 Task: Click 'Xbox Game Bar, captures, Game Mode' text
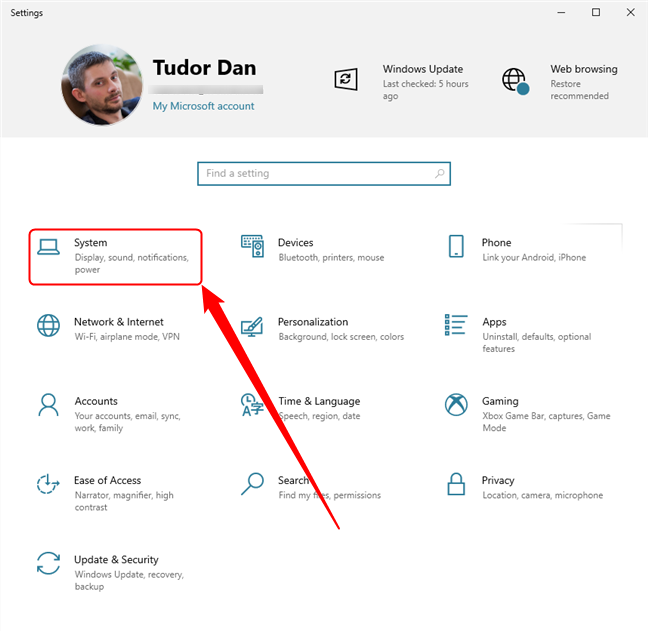(546, 422)
